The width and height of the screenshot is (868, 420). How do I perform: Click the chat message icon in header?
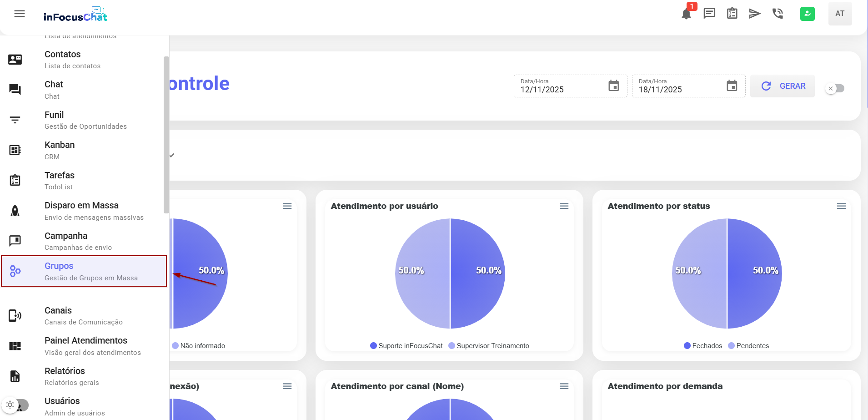709,14
